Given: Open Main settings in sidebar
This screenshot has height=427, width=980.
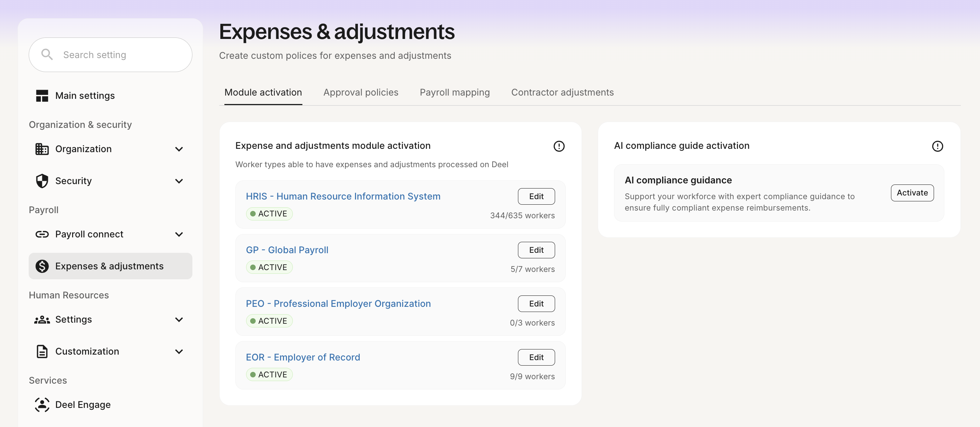Looking at the screenshot, I should (110, 95).
